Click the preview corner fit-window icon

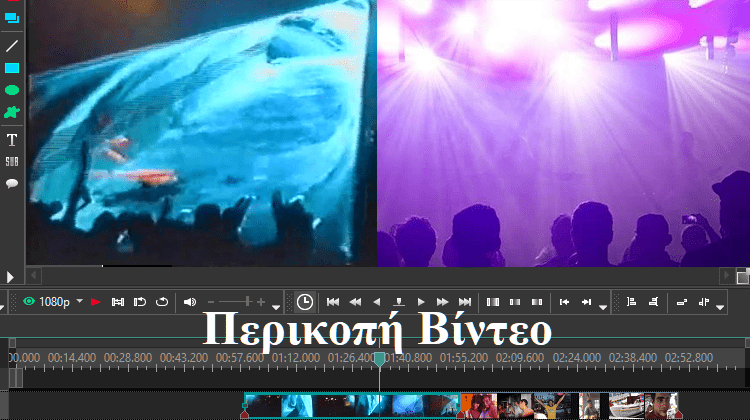click(743, 276)
